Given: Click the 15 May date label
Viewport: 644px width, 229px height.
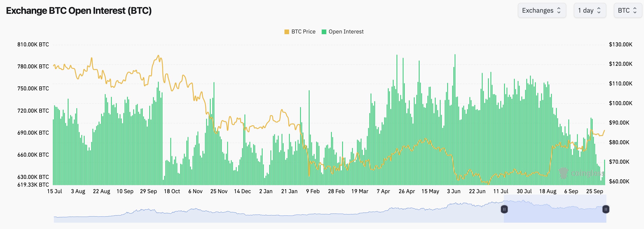Looking at the screenshot, I should tap(430, 191).
